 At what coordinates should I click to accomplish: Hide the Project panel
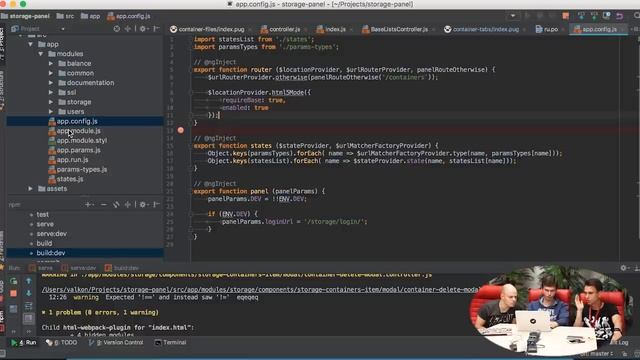156,29
